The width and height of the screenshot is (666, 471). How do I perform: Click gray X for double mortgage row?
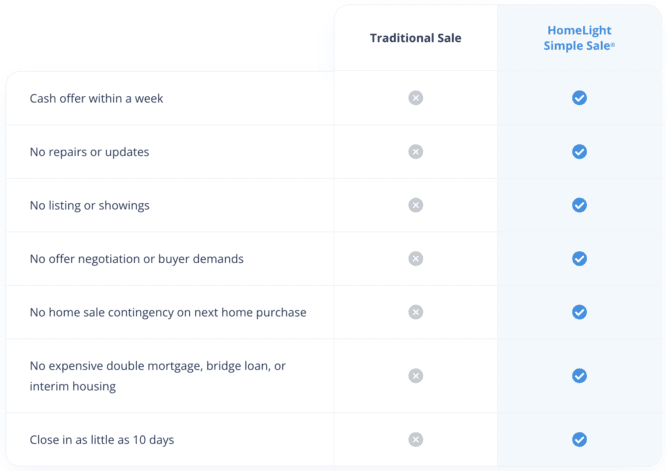pos(416,376)
